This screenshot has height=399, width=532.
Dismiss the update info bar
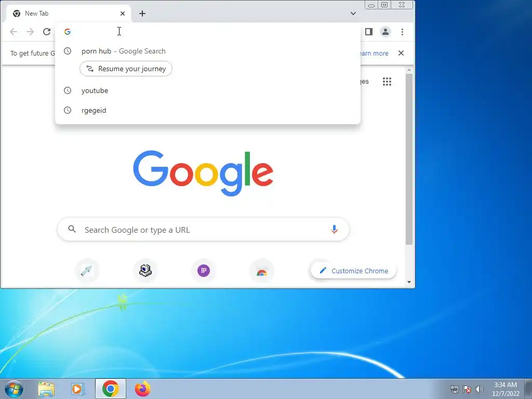pyautogui.click(x=401, y=53)
